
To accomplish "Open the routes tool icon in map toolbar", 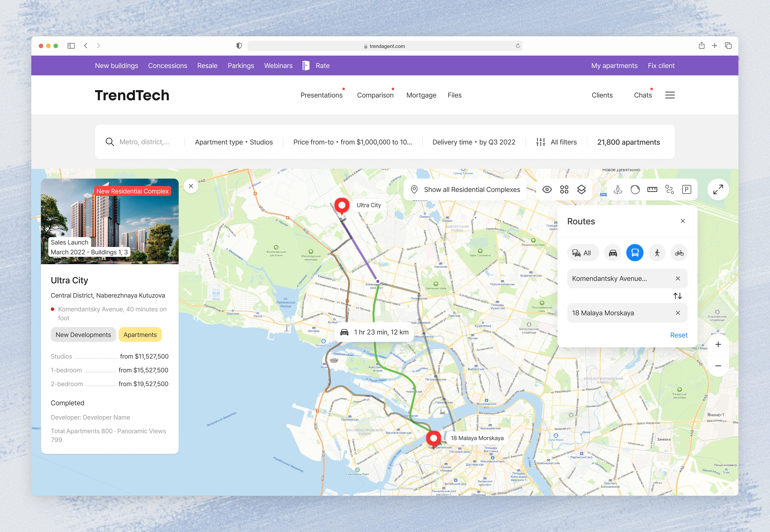I will point(669,190).
